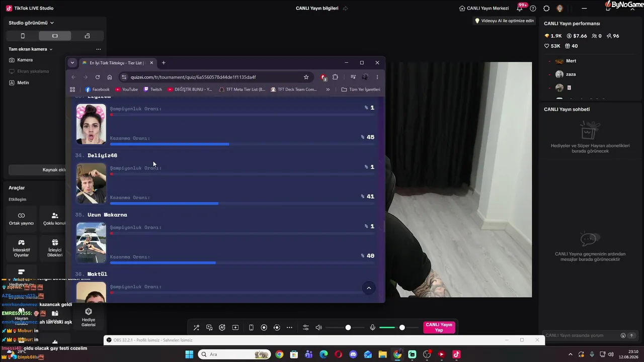Open the AI tool in stream toolbar
Image resolution: width=644 pixels, height=362 pixels.
222,328
